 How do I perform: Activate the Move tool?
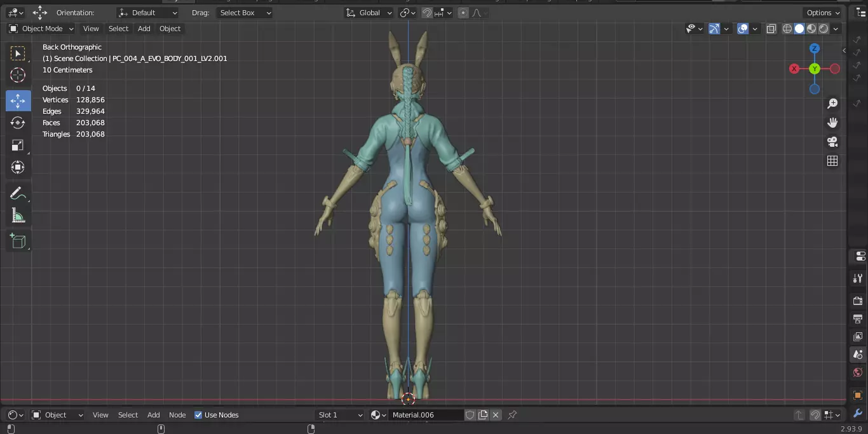tap(18, 100)
